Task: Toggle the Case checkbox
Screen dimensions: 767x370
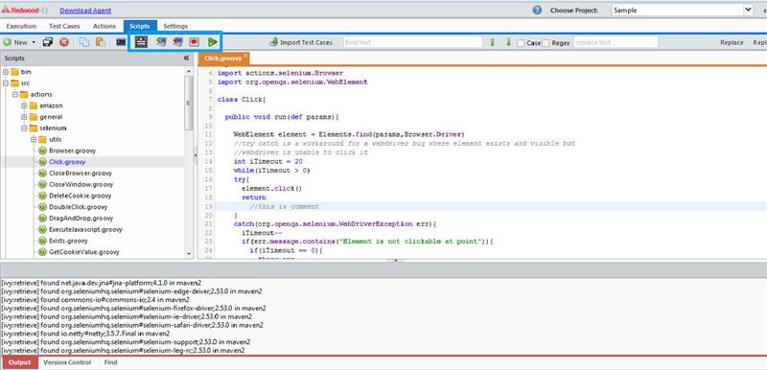Action: (521, 43)
